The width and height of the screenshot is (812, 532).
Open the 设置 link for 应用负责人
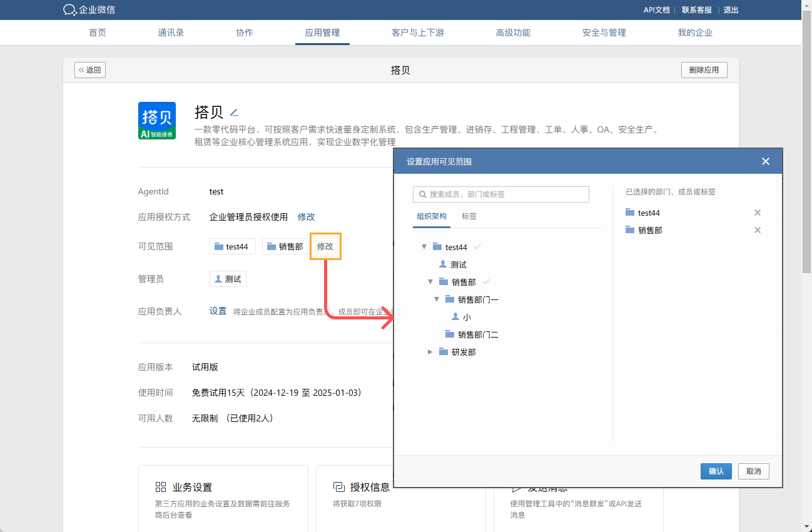218,311
